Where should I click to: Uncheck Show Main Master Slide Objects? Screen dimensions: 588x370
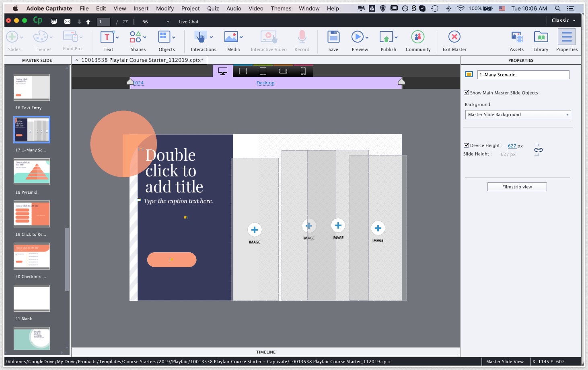[467, 93]
